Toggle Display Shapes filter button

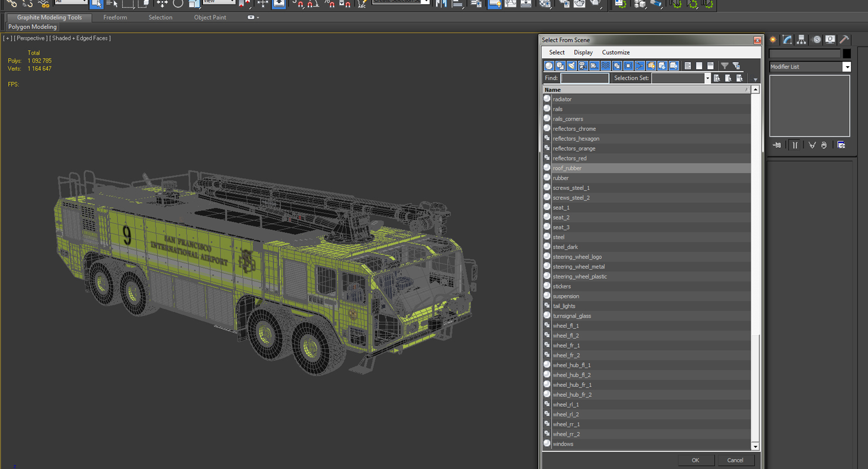[x=560, y=66]
